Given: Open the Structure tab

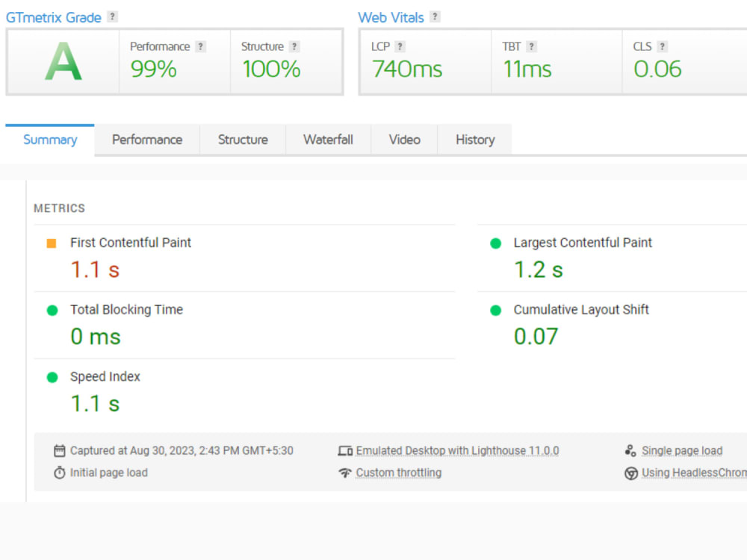Looking at the screenshot, I should click(243, 140).
